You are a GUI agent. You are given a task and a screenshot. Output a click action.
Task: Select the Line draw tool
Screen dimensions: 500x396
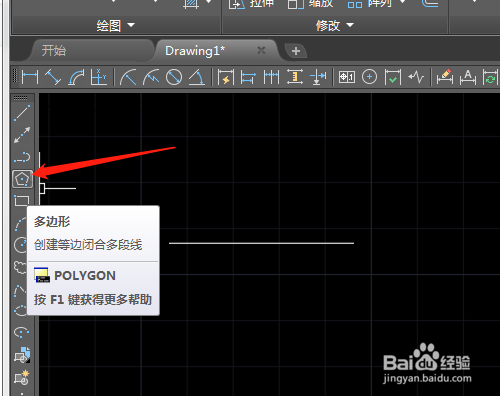pos(22,113)
